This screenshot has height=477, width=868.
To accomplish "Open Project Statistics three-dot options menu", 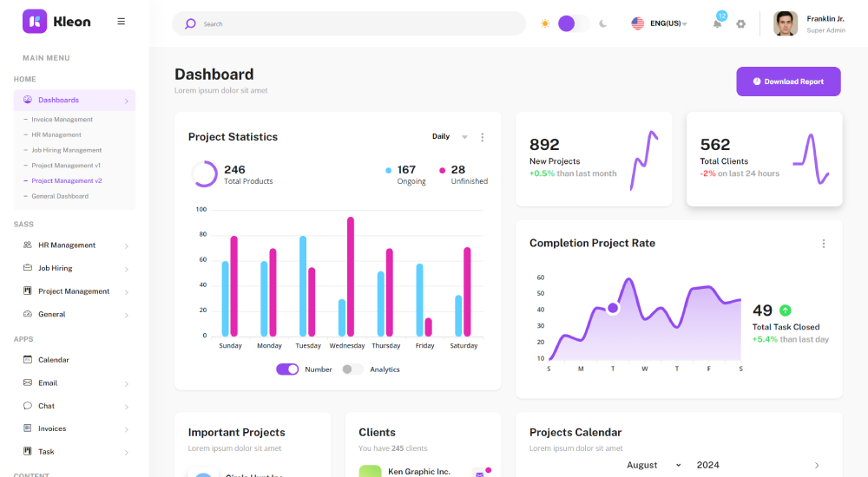I will 483,137.
